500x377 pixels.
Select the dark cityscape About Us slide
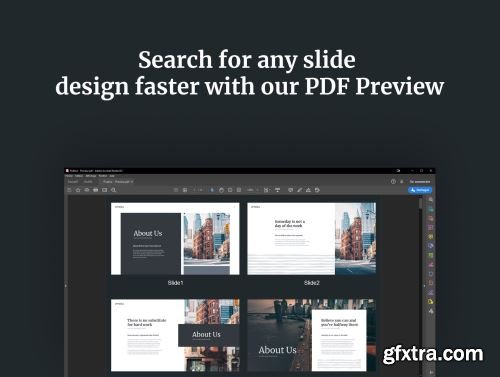click(312, 335)
